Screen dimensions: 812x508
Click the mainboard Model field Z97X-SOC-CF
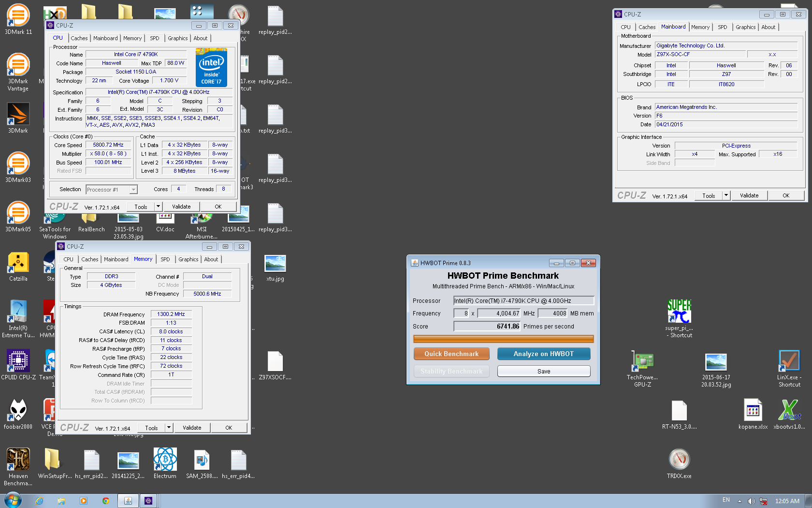700,54
